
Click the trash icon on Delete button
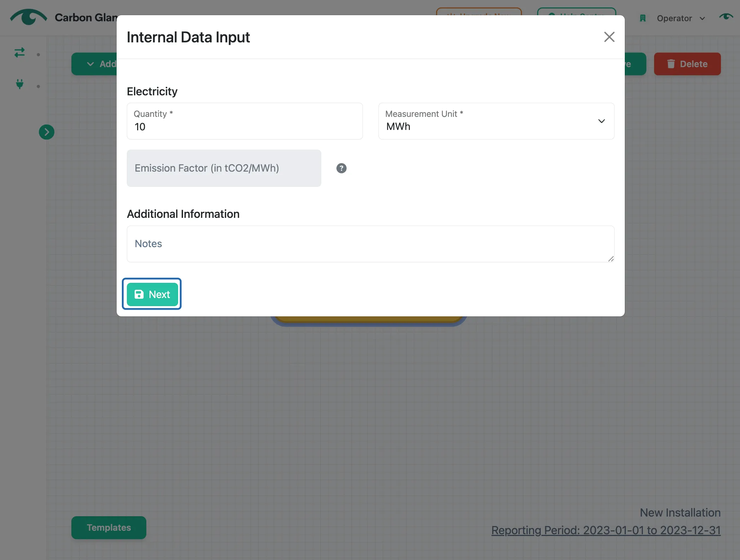pos(671,64)
